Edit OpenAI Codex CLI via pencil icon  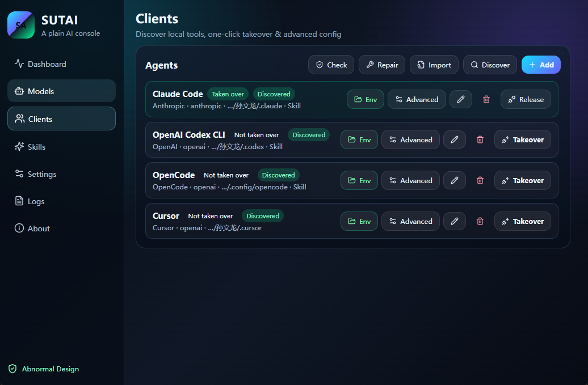pos(455,139)
